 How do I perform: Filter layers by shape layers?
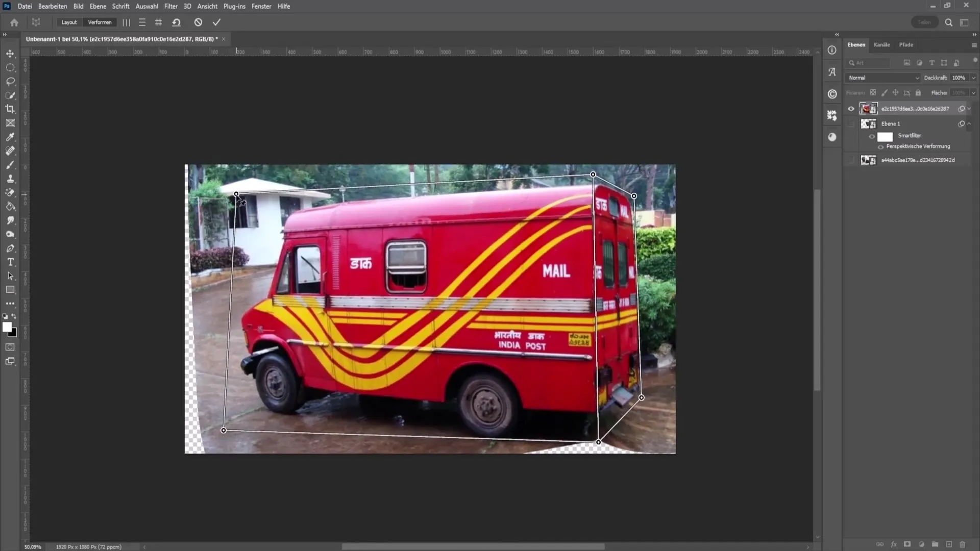(944, 63)
